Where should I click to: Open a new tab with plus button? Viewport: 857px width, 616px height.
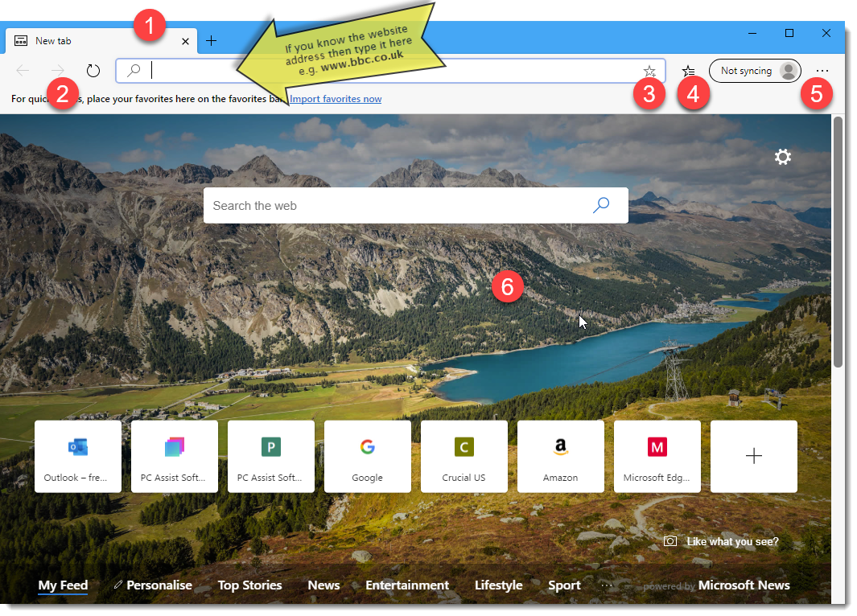pyautogui.click(x=212, y=40)
